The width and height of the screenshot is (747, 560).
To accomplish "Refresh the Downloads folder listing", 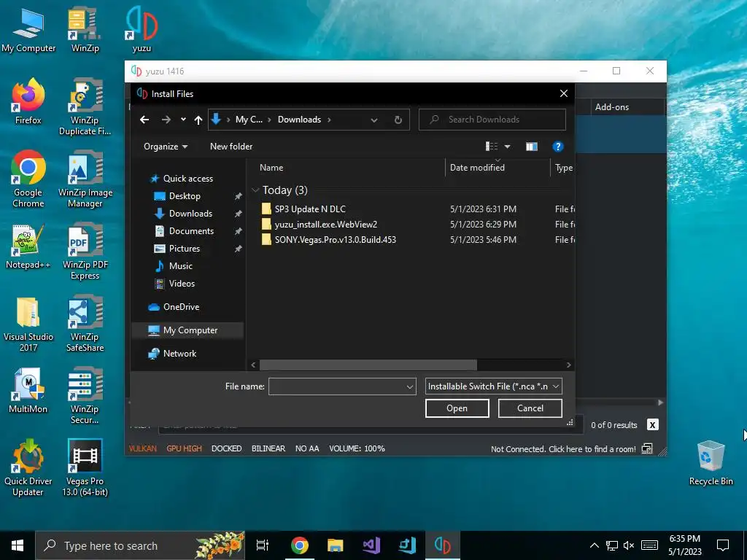I will (398, 120).
